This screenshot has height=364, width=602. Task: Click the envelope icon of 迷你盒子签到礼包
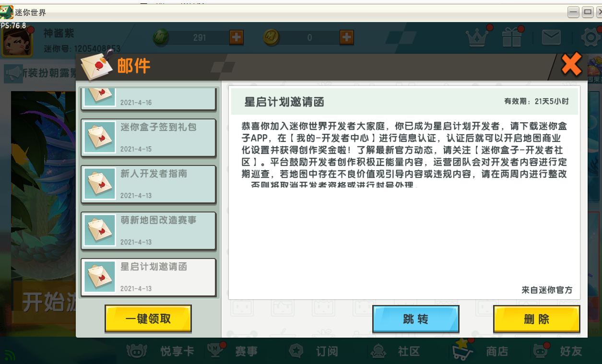coord(100,137)
